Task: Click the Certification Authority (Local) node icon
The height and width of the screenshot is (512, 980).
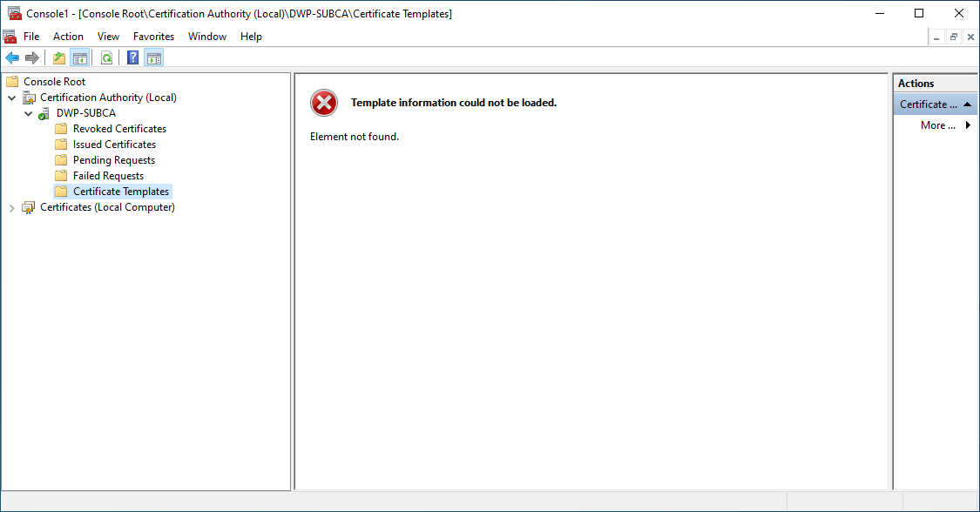Action: click(x=29, y=98)
